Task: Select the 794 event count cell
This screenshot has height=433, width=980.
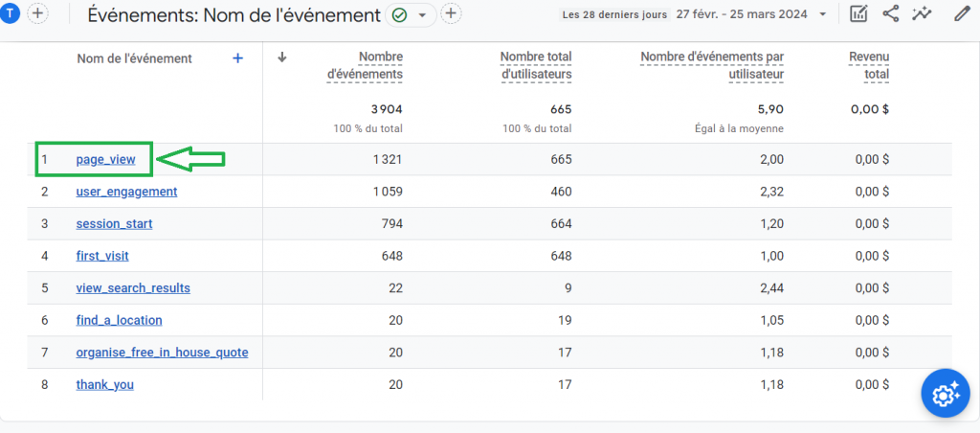Action: tap(391, 223)
